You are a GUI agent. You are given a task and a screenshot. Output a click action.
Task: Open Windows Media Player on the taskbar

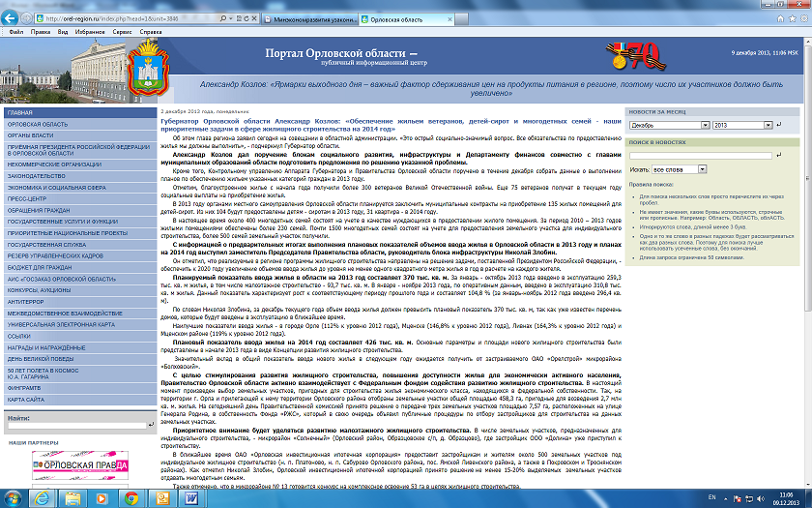(x=101, y=498)
